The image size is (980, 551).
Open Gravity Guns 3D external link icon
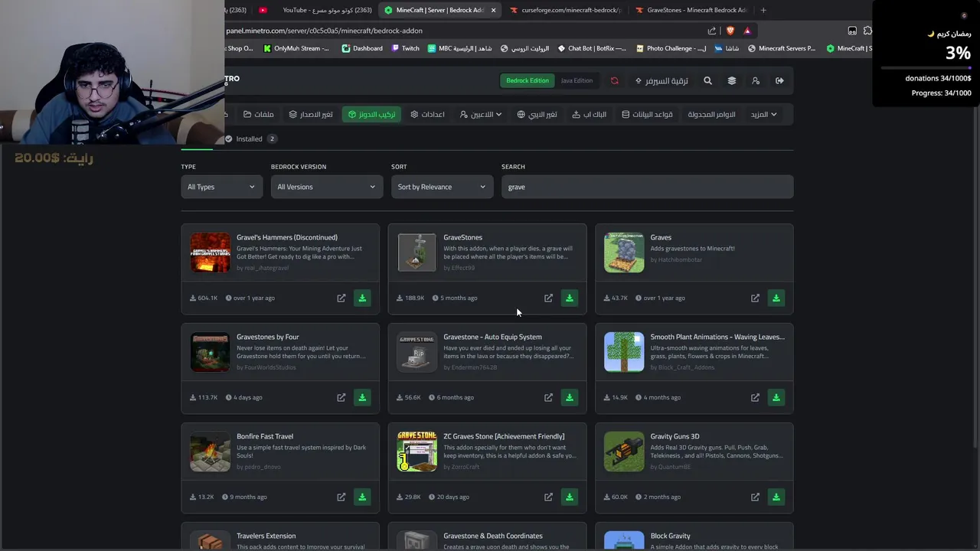click(755, 497)
